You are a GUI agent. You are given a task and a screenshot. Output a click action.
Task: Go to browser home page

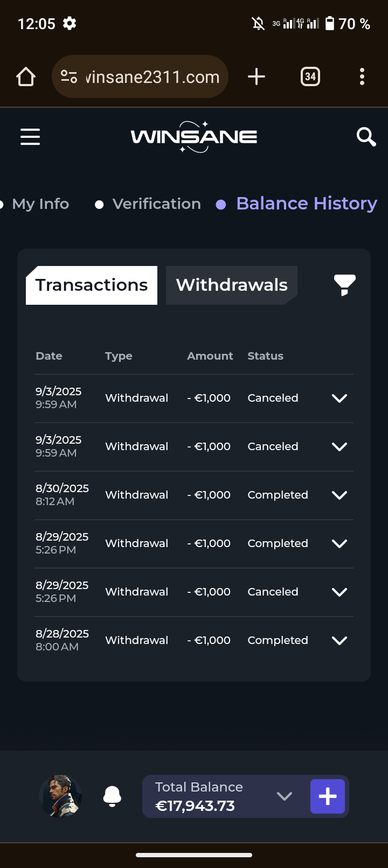(26, 77)
